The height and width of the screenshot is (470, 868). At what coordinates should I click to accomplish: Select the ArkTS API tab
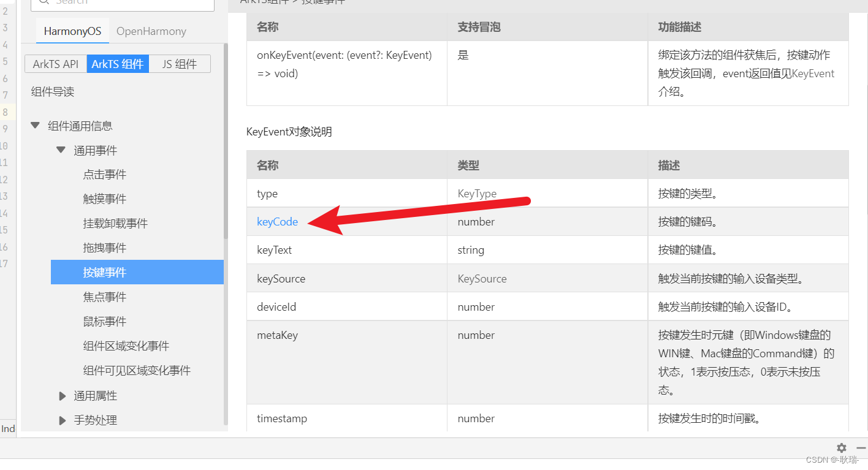(x=56, y=64)
